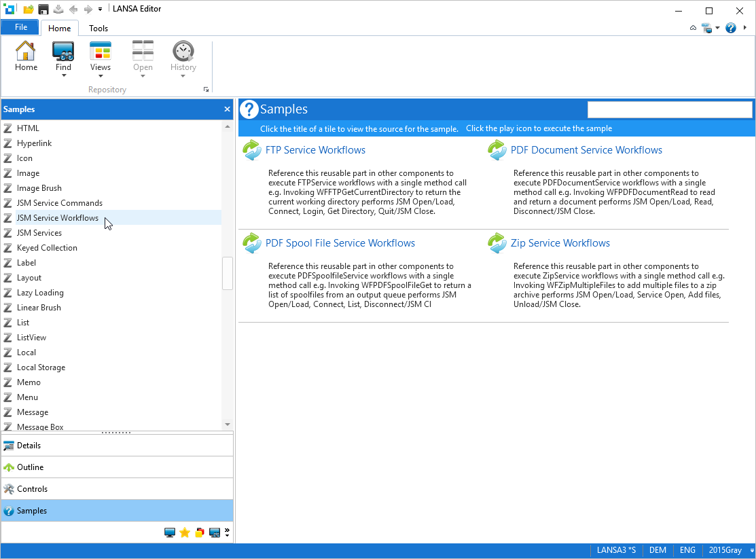Select JSM Service Commands sample

[60, 203]
